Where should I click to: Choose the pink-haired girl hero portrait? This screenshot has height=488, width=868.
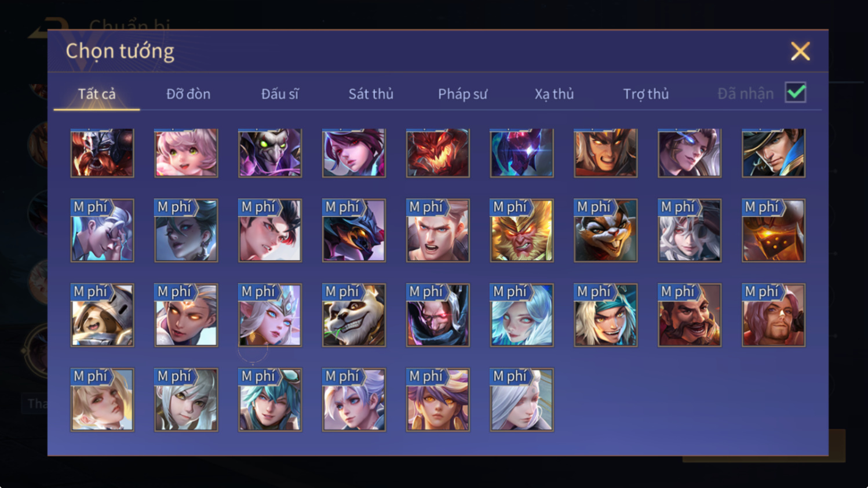186,153
